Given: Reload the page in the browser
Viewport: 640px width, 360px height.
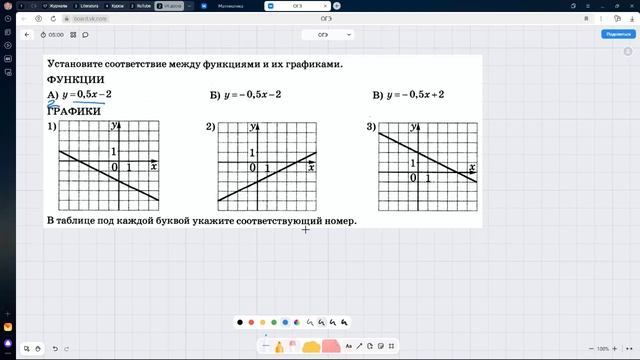Looking at the screenshot, I should 53,19.
